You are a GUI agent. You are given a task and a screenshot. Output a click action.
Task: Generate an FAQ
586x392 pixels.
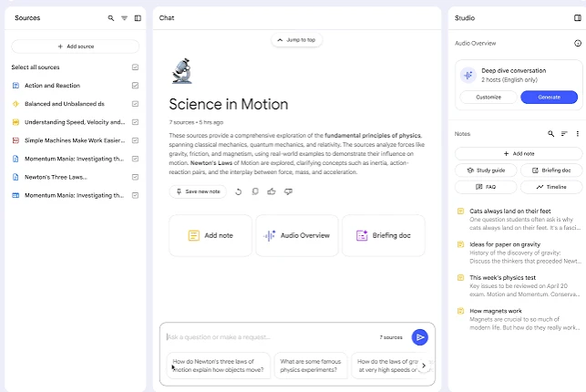tap(486, 187)
